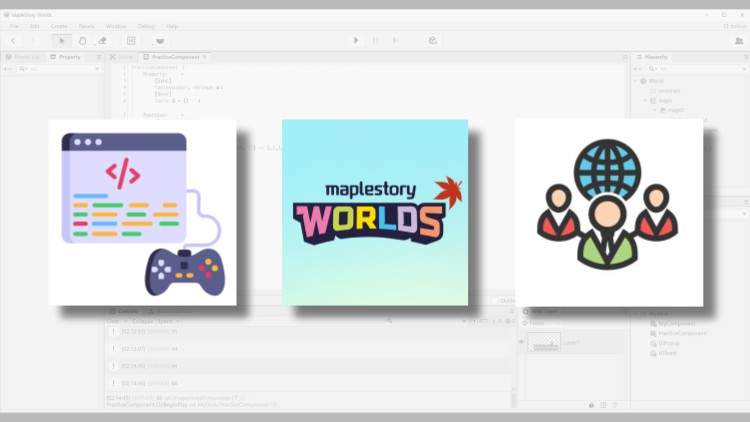
Task: Select the Layer1 thumbnail
Action: [544, 343]
